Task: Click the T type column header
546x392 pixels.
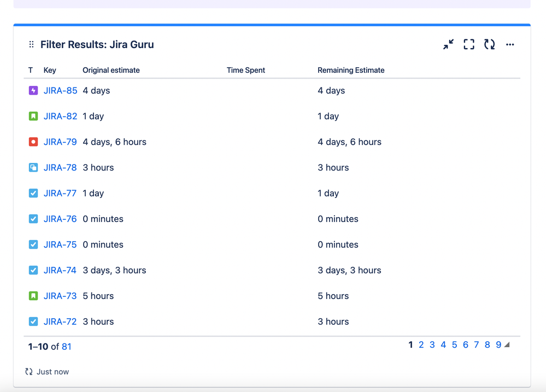Action: click(x=31, y=70)
